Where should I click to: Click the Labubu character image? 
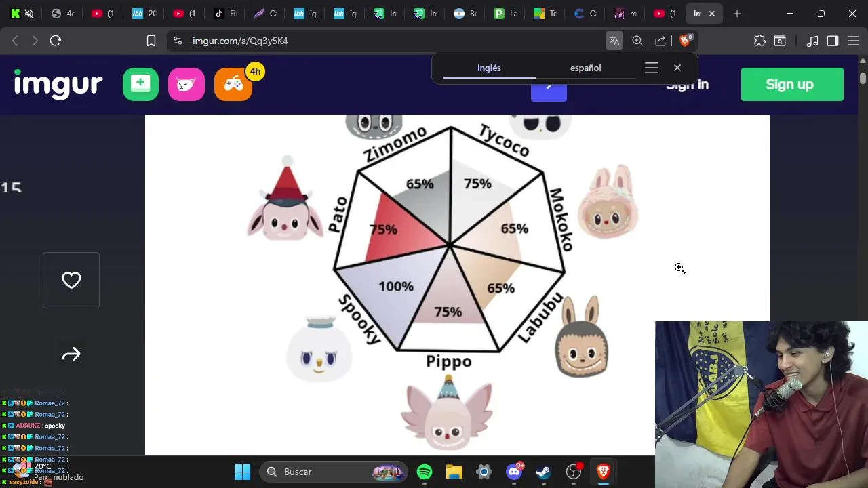(x=582, y=337)
